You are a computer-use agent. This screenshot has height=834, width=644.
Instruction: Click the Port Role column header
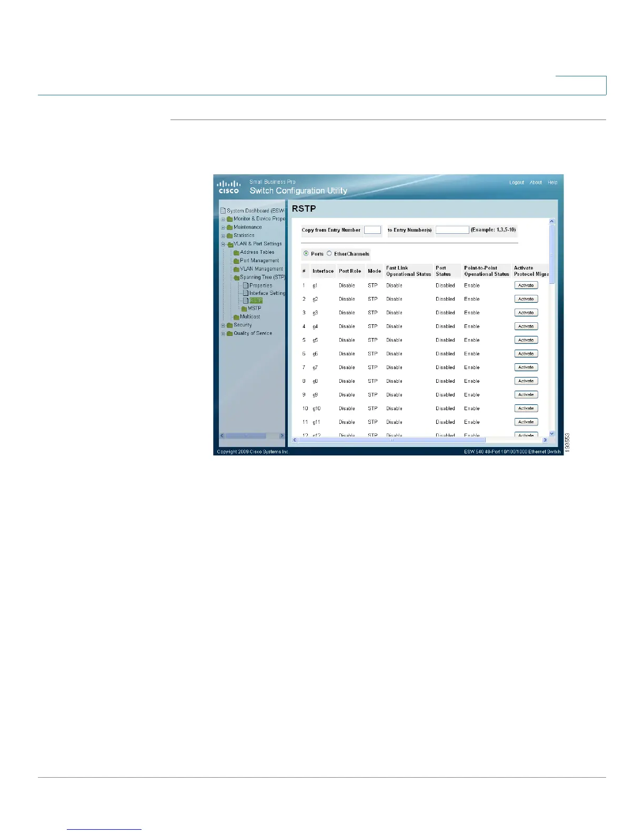pyautogui.click(x=350, y=271)
